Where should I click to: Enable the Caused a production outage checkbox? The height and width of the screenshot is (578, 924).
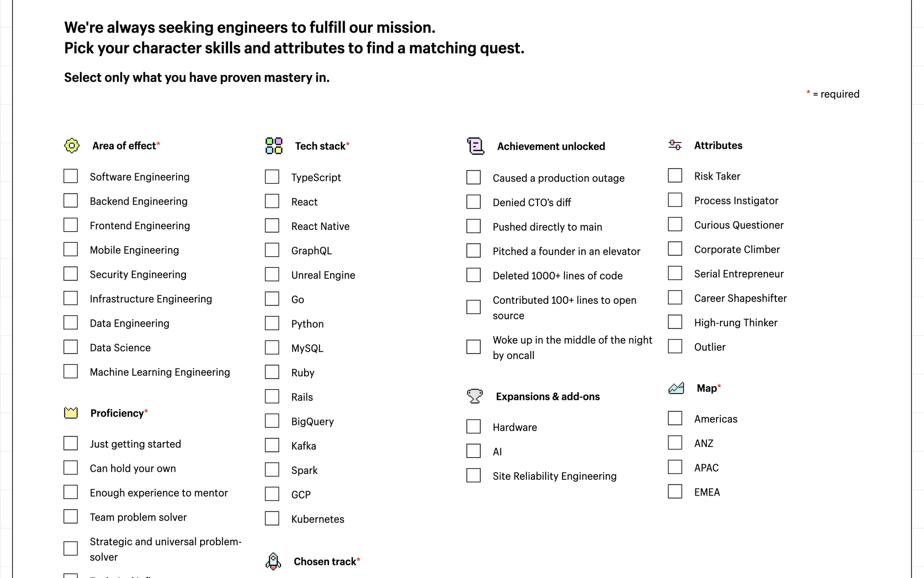pos(474,177)
